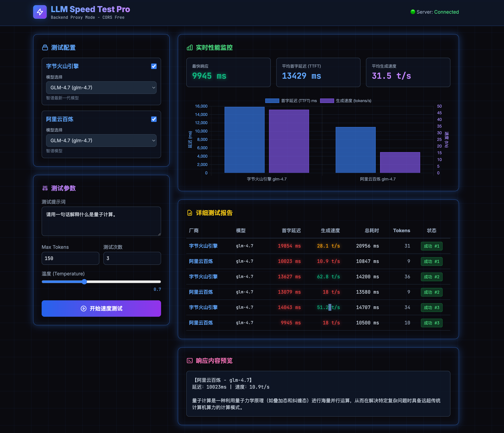Click the 最快响应 9945 ms card
Screen dimensions: 504x433
pyautogui.click(x=228, y=72)
